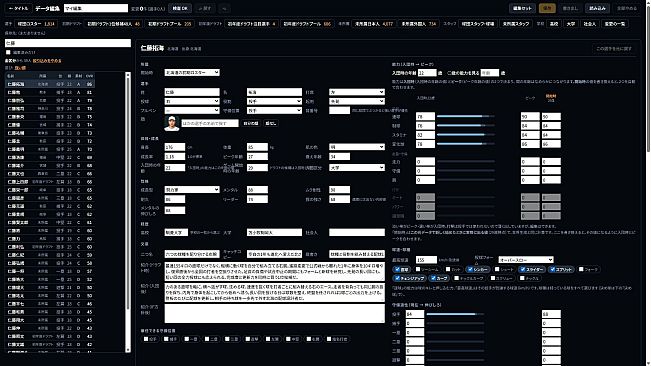The image size is (651, 366).
Task: Toggle the 編集済みだけ checkbox
Action: tap(8, 52)
